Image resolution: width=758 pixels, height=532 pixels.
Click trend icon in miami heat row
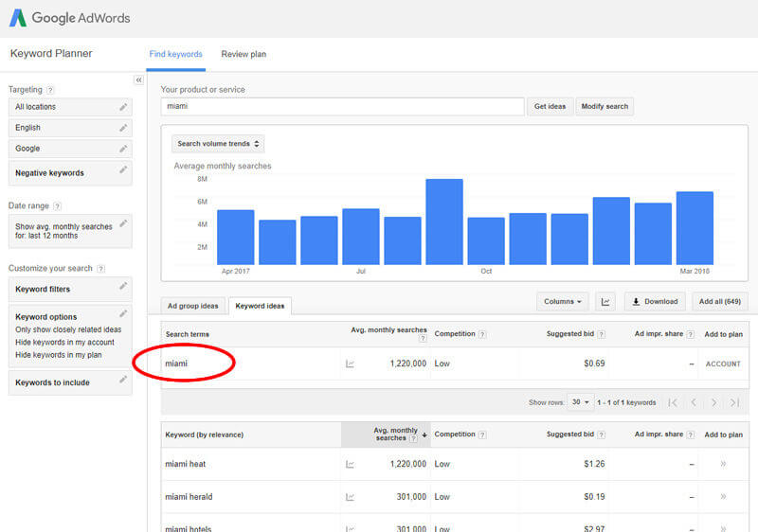[x=350, y=465]
